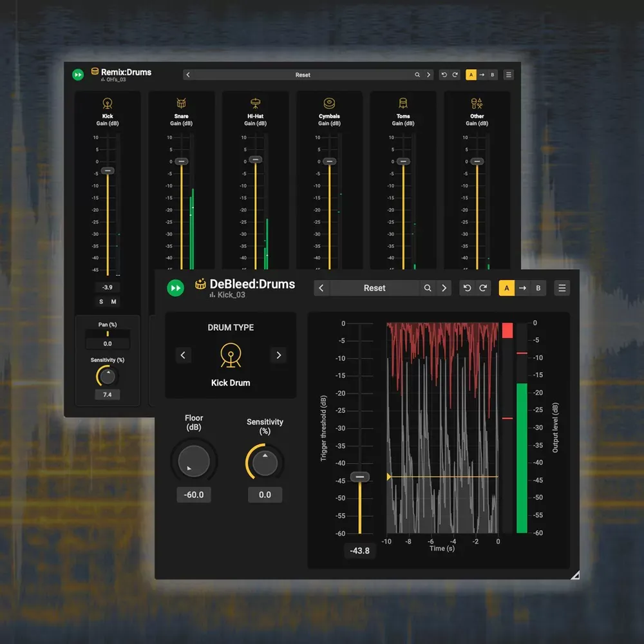Click the Kick Sensitivity knob in Remix:Drums
644x644 pixels.
(107, 376)
